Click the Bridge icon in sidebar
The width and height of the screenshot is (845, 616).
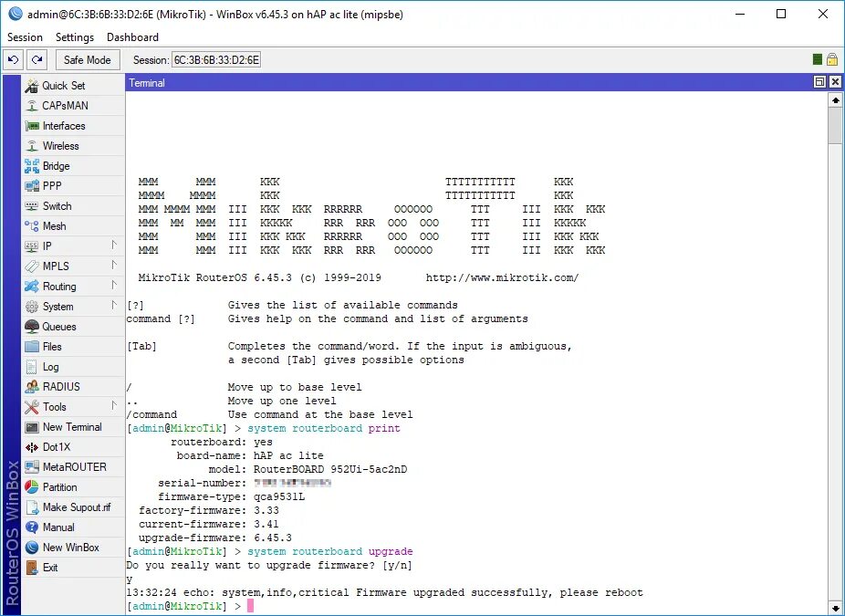[32, 166]
